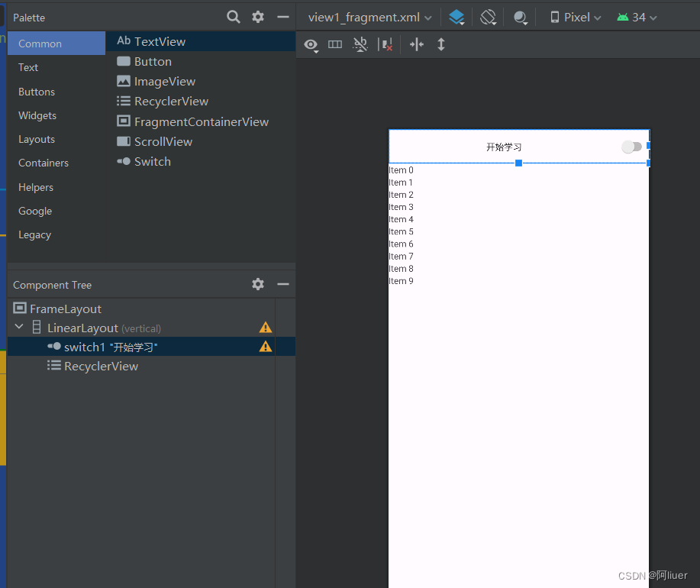Click bottom resize handle of selected switch
Image resolution: width=700 pixels, height=588 pixels.
pyautogui.click(x=519, y=163)
